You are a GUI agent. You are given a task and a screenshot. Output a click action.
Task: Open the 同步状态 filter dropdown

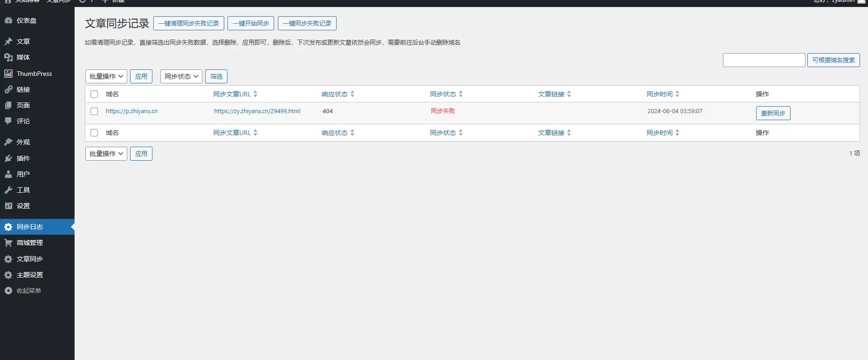click(x=181, y=76)
